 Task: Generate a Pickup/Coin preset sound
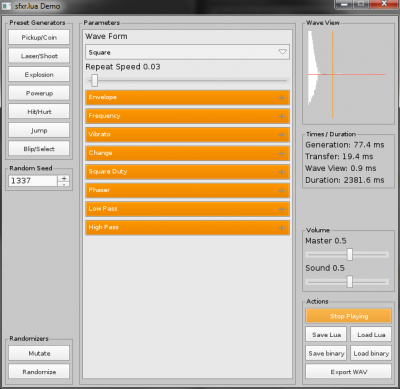(39, 37)
